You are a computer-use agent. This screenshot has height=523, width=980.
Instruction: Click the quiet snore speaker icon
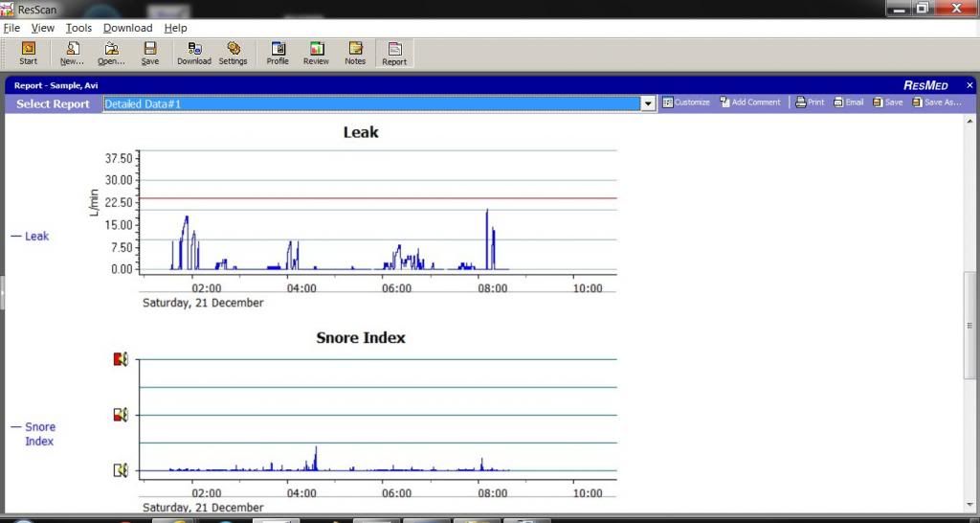121,469
